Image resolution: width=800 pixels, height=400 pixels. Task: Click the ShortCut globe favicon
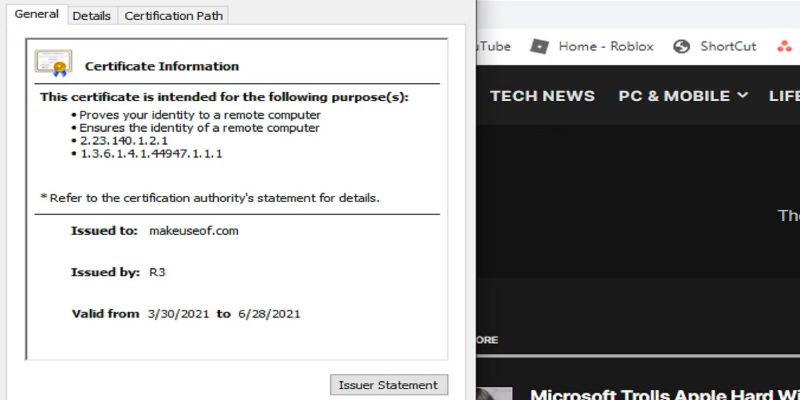click(682, 46)
